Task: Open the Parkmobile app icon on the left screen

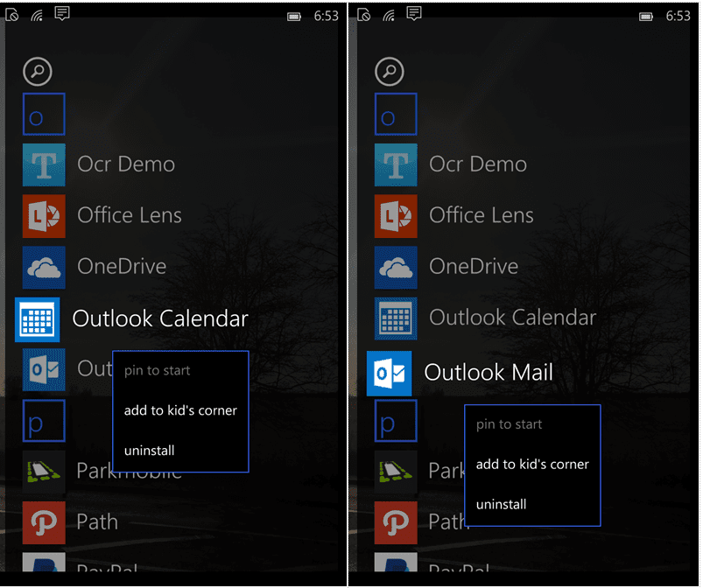Action: [44, 472]
